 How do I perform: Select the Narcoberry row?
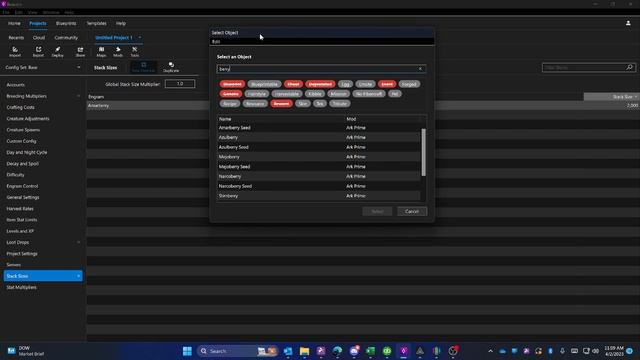tap(319, 177)
